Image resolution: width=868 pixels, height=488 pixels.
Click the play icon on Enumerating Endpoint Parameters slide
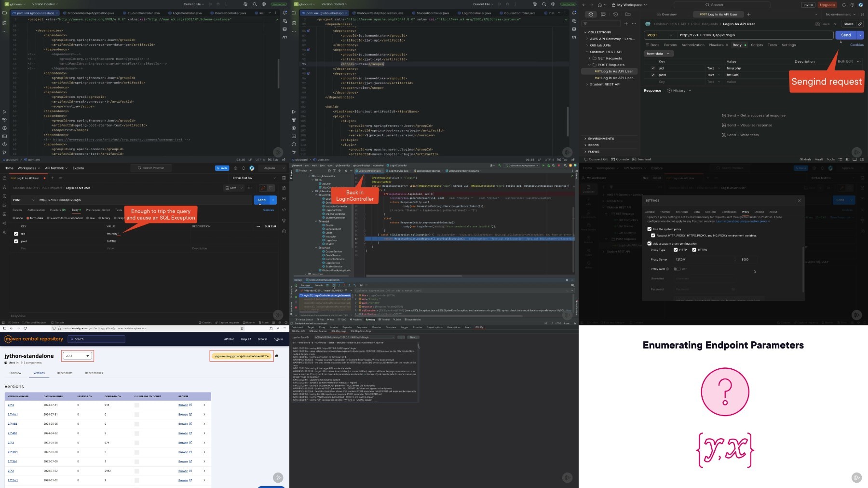[x=856, y=477]
